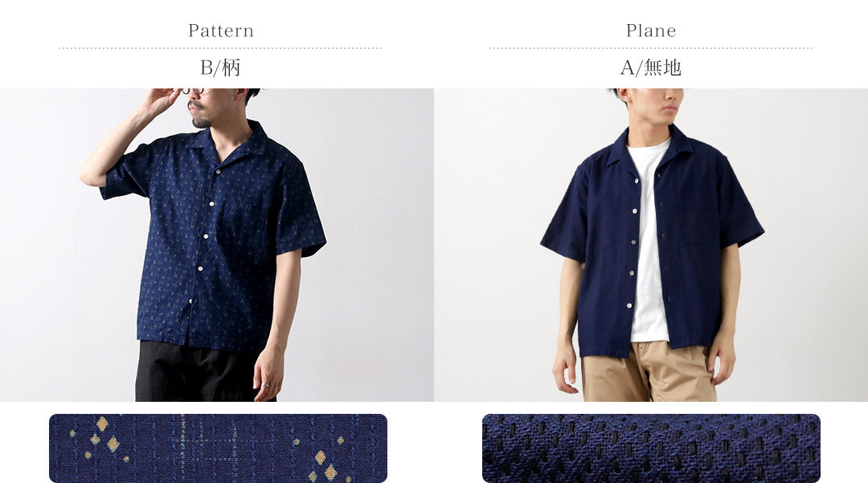The height and width of the screenshot is (483, 868).
Task: Click the plain navy woven fabric swatch
Action: [651, 448]
